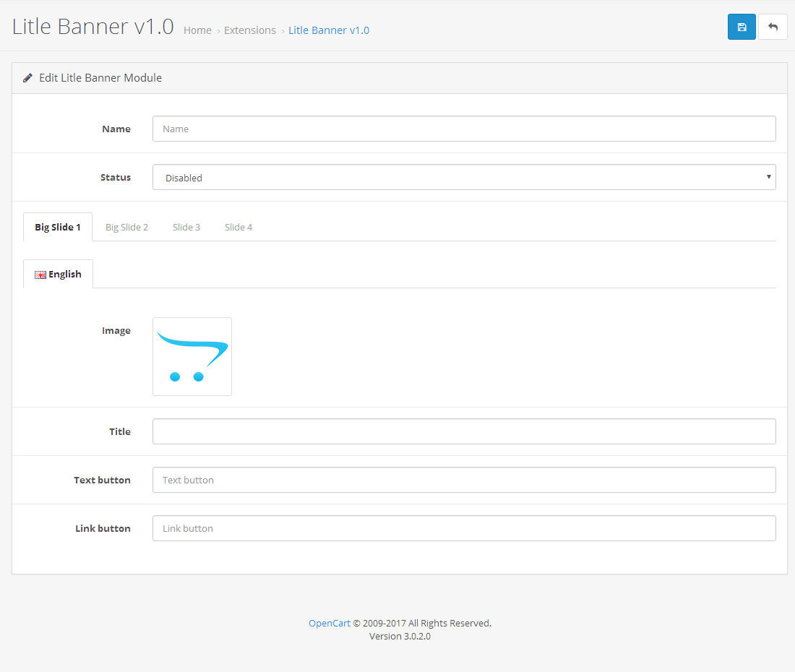Click into the Title text field
Viewport: 795px width, 672px height.
[464, 431]
